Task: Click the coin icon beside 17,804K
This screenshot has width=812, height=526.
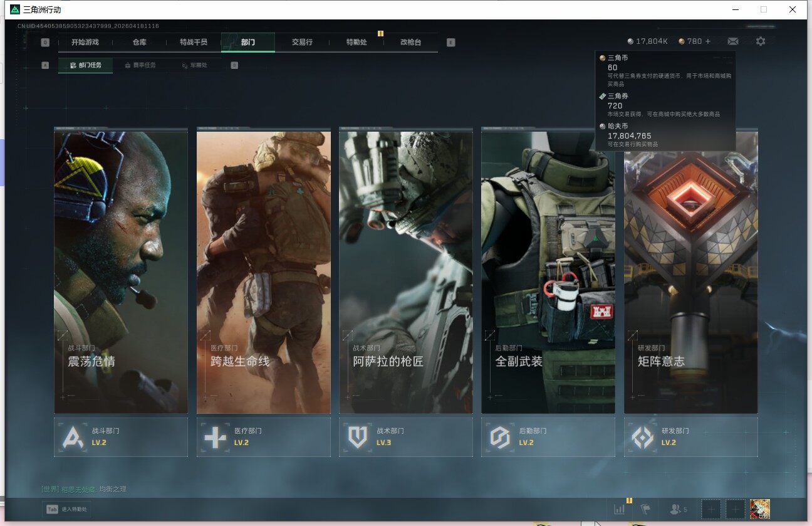Action: 630,41
